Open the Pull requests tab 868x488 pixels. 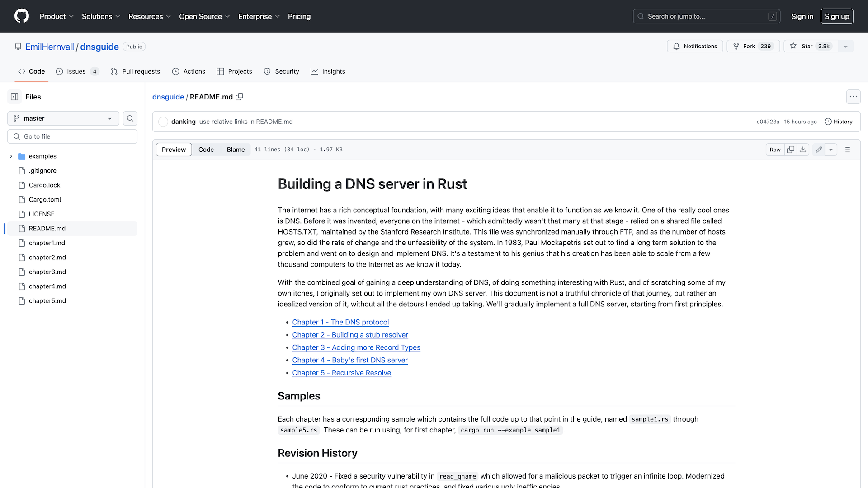(x=135, y=71)
